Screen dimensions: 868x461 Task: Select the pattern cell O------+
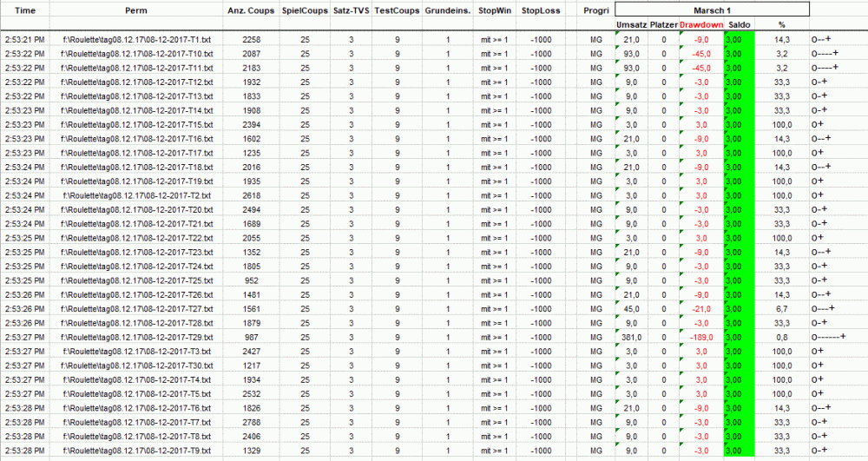829,337
